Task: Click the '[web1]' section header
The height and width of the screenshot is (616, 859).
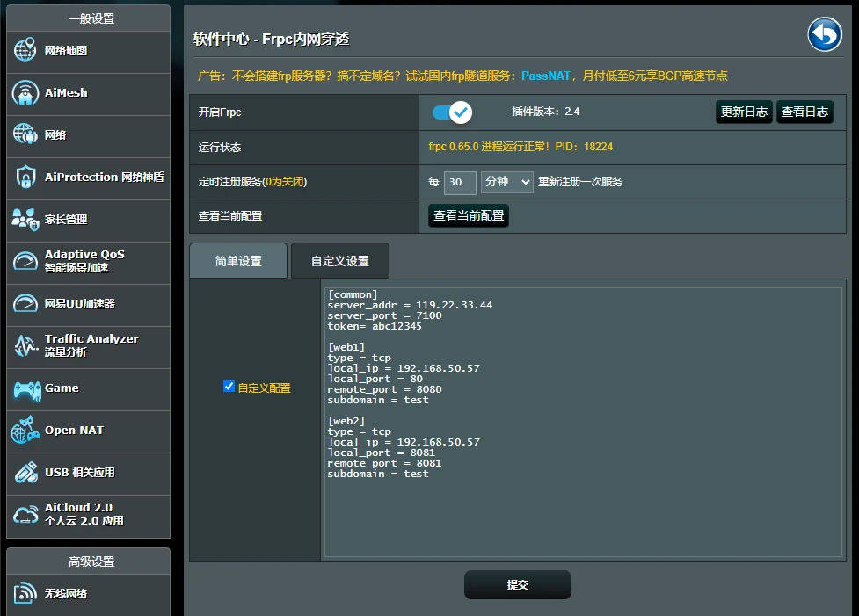Action: pos(346,347)
